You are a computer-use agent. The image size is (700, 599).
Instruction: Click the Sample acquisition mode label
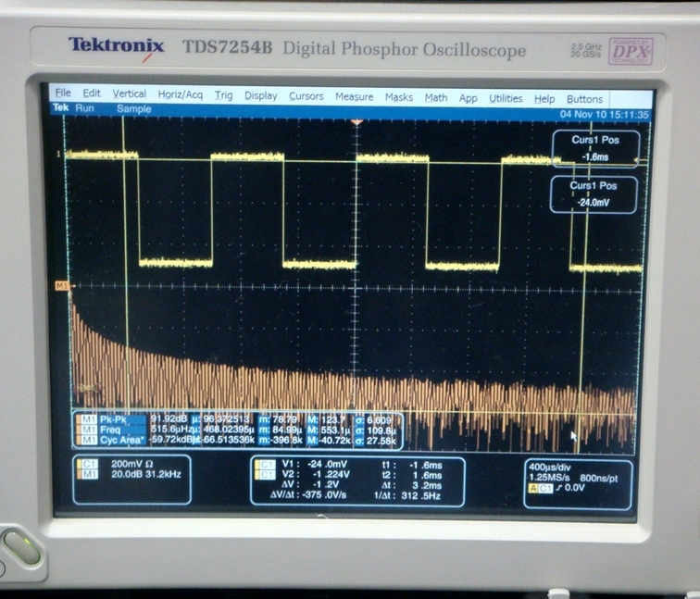pos(134,109)
